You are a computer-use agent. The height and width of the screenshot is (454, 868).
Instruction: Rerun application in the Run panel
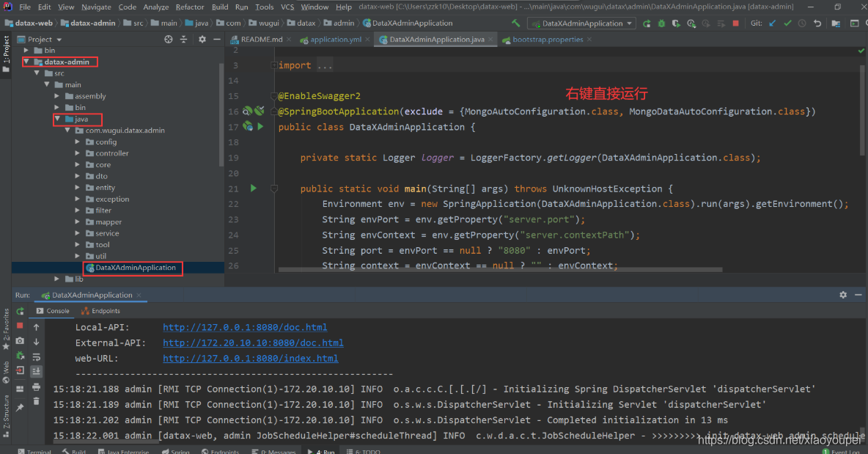[x=20, y=311]
